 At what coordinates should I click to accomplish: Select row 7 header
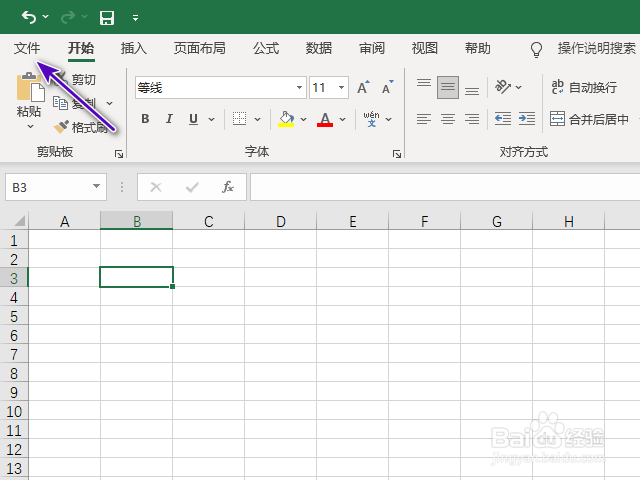14,354
